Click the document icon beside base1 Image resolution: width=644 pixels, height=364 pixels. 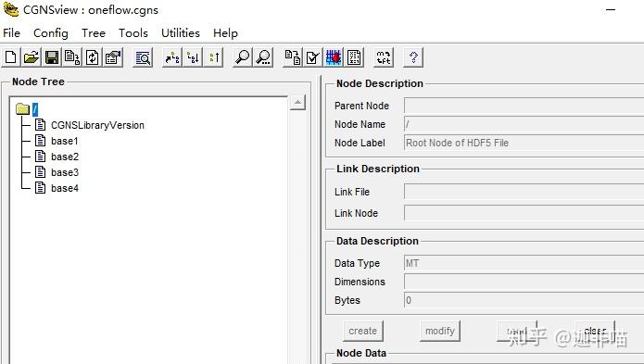pyautogui.click(x=40, y=141)
